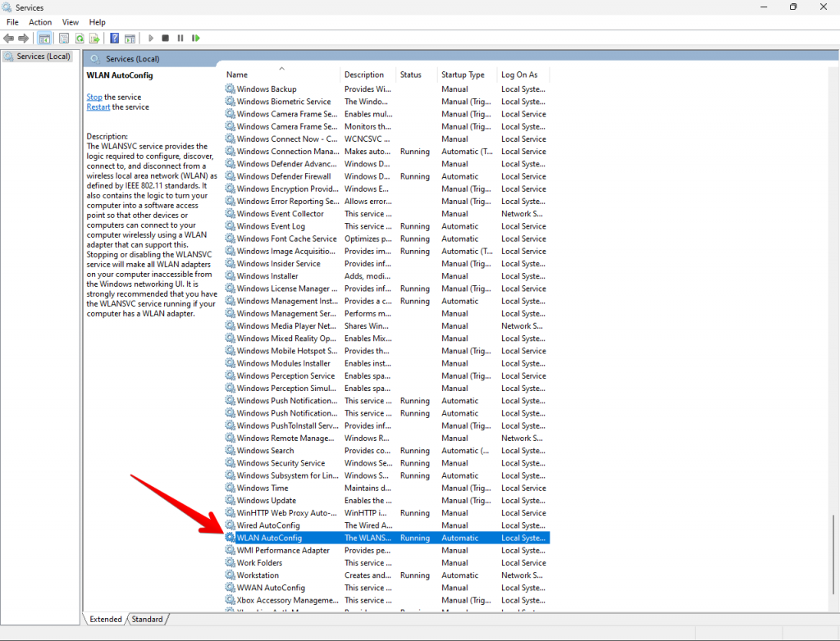Select the Windows Perception Service row
The height and width of the screenshot is (641, 840).
point(387,376)
